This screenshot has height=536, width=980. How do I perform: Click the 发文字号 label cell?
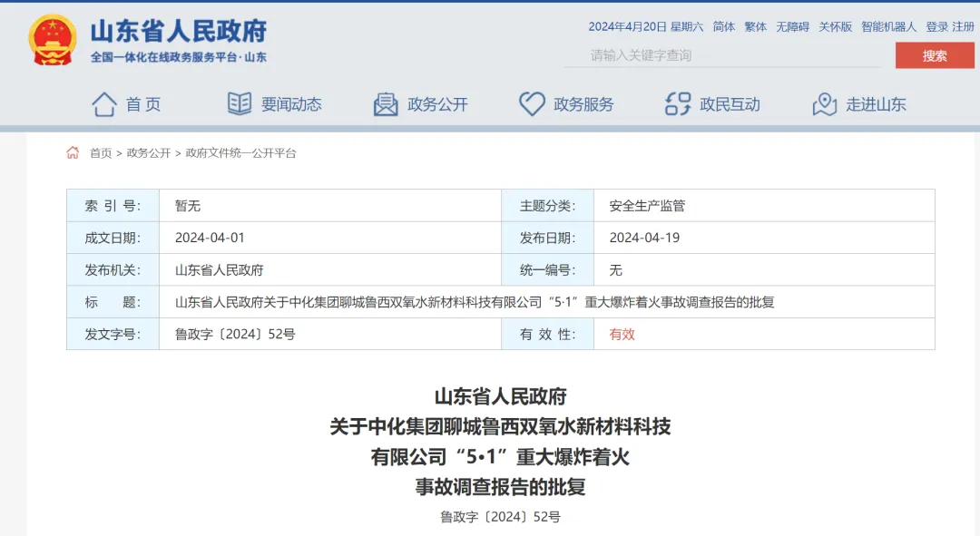pos(113,335)
